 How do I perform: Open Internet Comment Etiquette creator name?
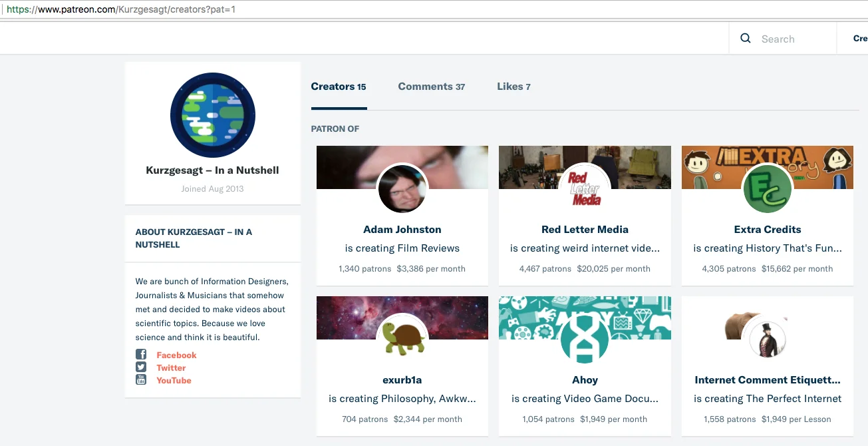(x=768, y=380)
